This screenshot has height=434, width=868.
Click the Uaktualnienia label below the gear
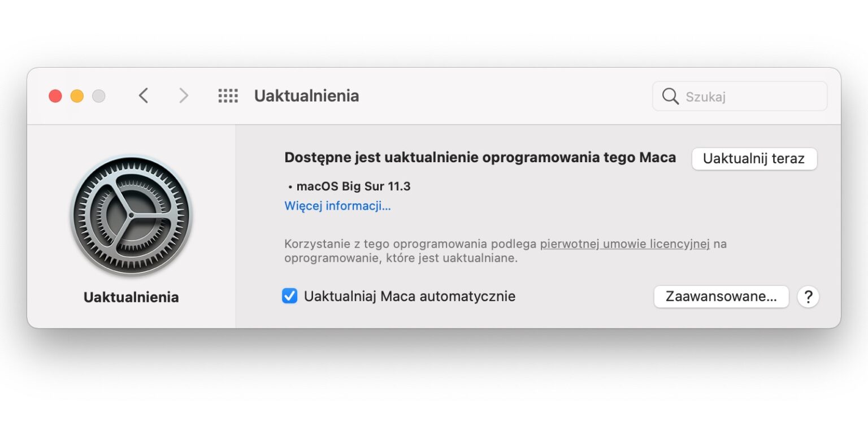(x=131, y=297)
